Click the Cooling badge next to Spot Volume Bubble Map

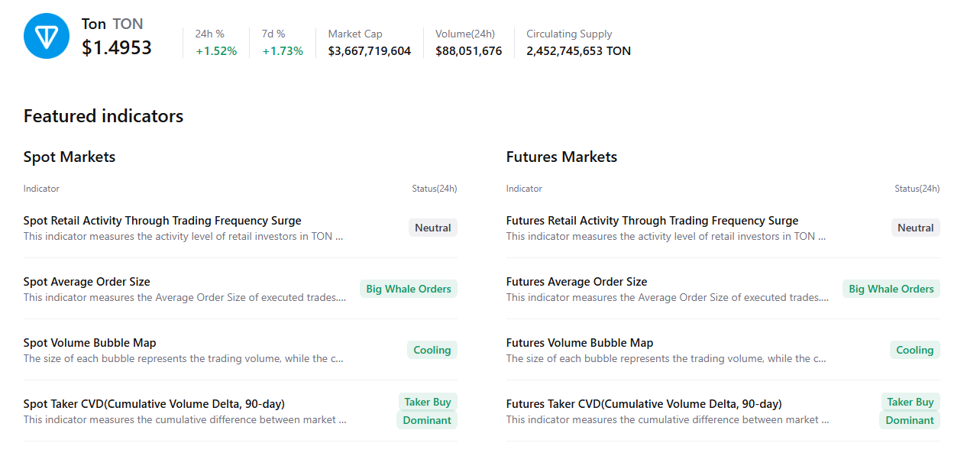coord(432,349)
